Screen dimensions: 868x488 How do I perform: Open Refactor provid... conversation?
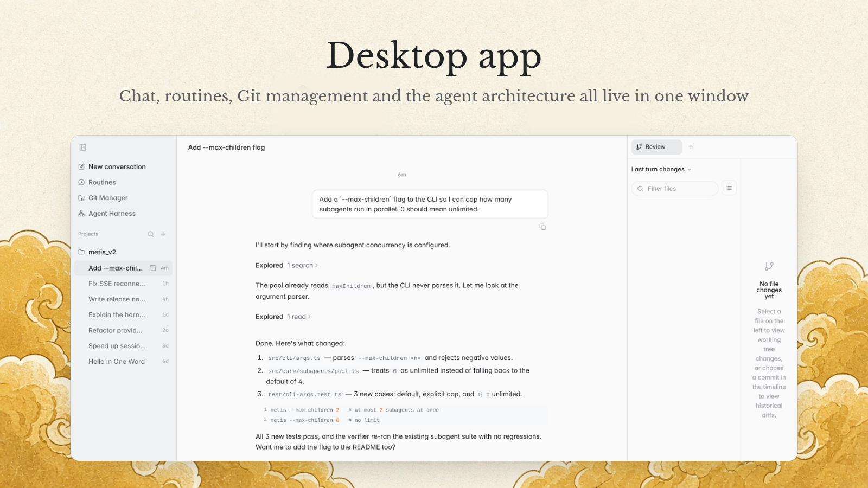tap(123, 330)
